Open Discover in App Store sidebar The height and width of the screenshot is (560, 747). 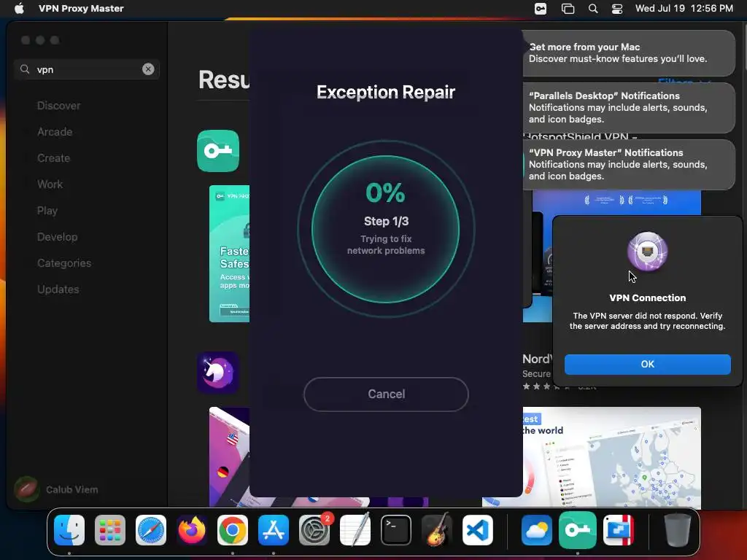point(58,106)
